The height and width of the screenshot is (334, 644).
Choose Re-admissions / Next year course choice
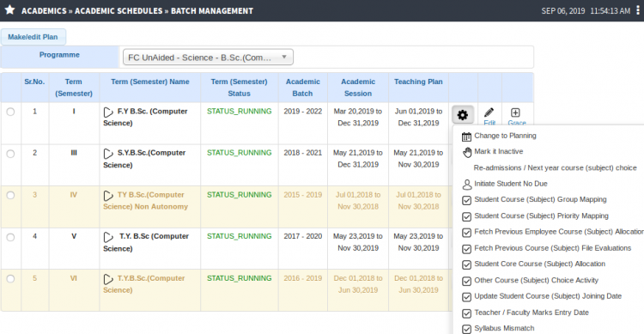coord(555,167)
